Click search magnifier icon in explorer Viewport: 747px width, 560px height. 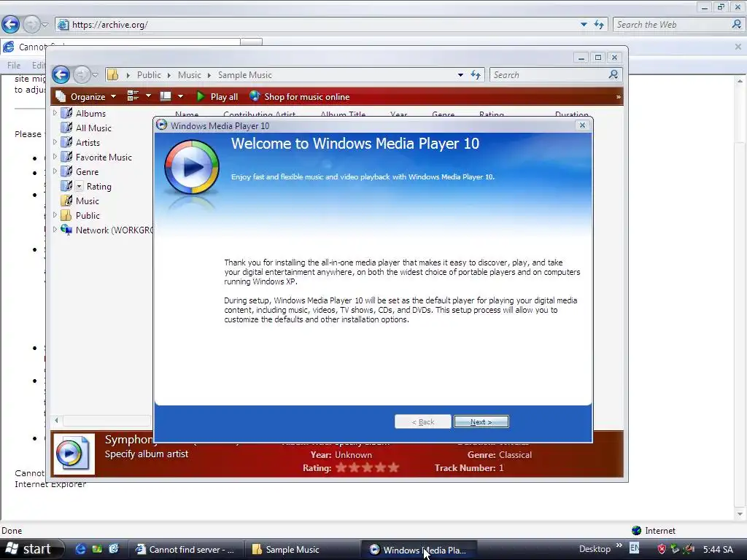[613, 74]
